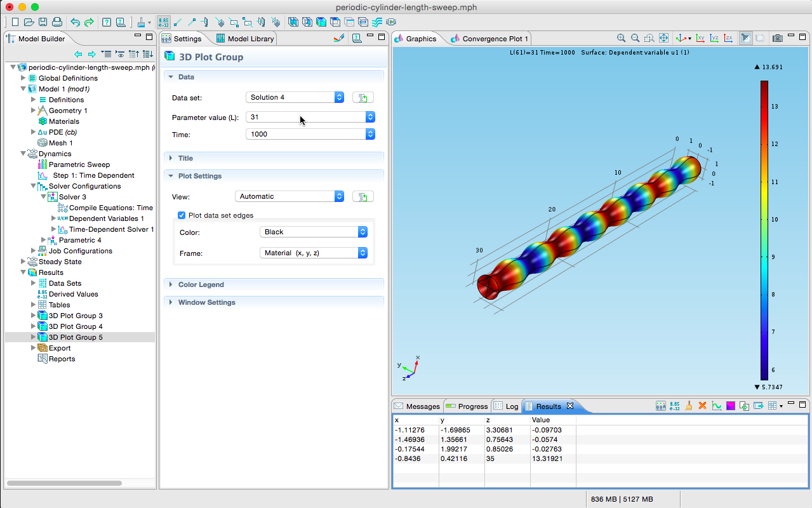Open the Log tab

coord(506,406)
